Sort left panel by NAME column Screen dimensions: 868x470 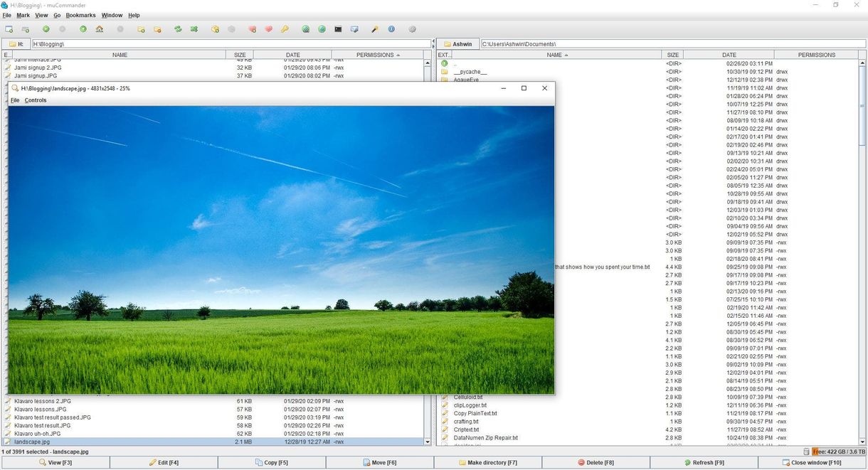[x=120, y=55]
